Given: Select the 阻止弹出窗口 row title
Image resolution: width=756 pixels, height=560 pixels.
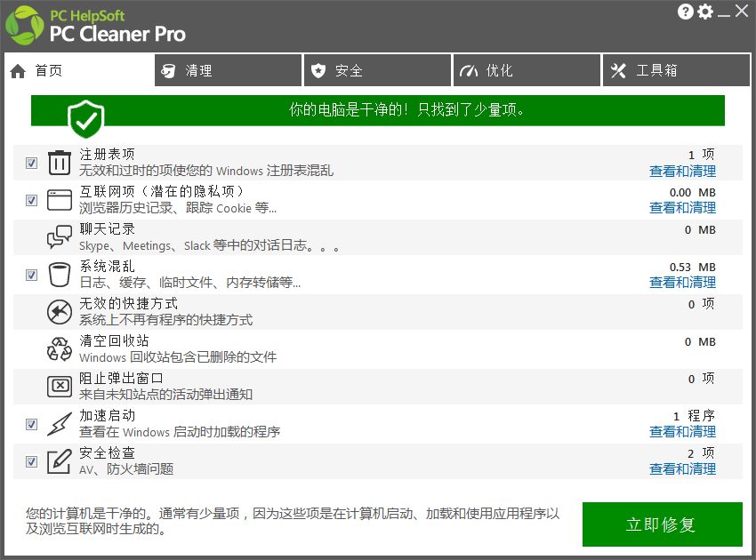Looking at the screenshot, I should point(121,379).
